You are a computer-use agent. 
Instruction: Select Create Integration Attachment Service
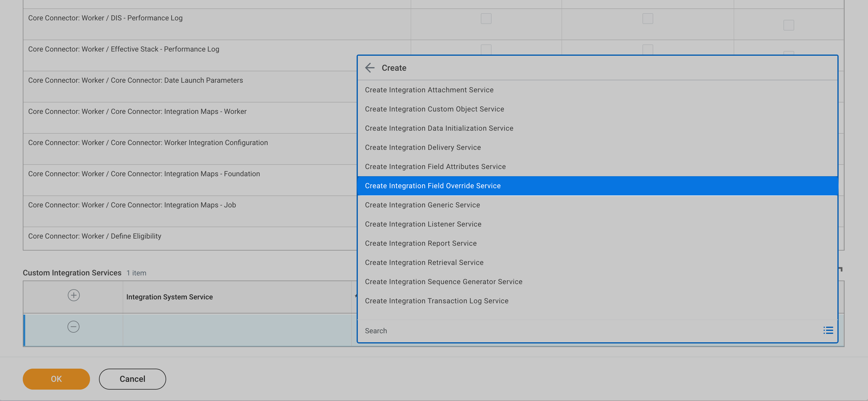[429, 90]
